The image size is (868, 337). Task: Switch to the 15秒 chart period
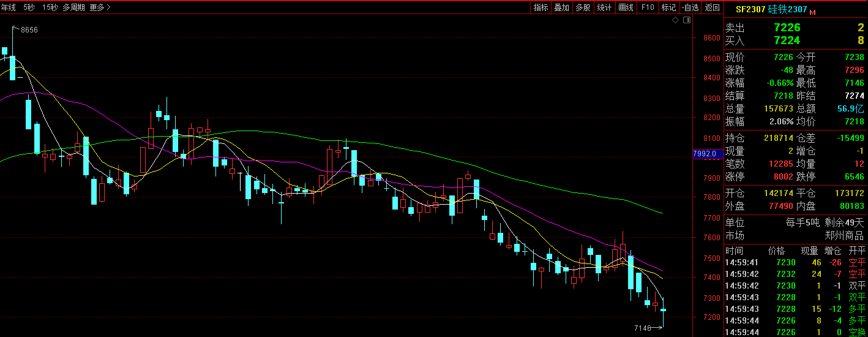point(50,7)
